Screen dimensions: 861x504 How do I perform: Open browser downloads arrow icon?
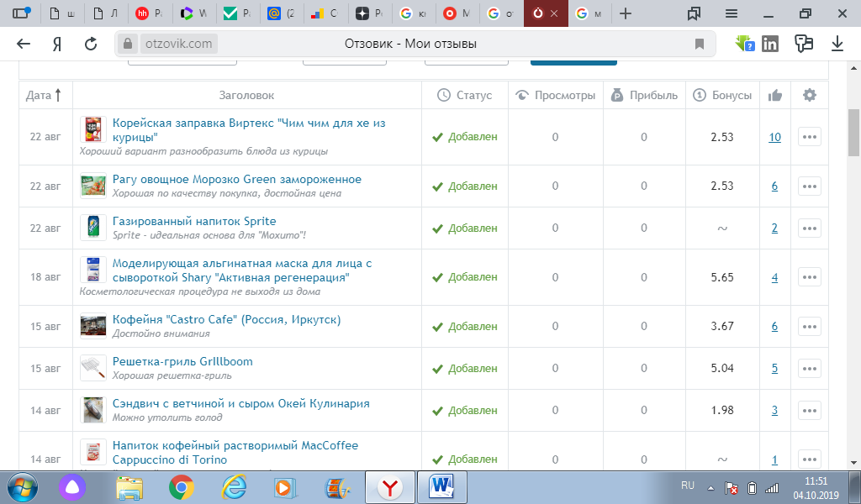tap(837, 44)
